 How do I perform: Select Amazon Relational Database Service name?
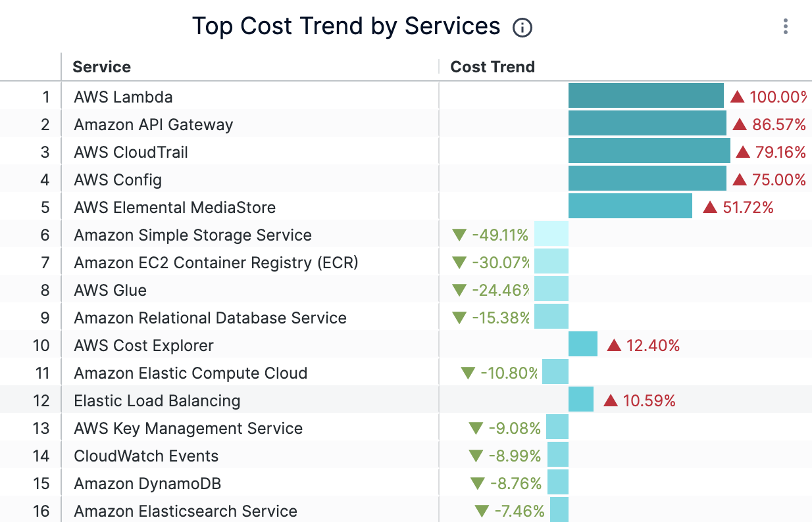[210, 318]
